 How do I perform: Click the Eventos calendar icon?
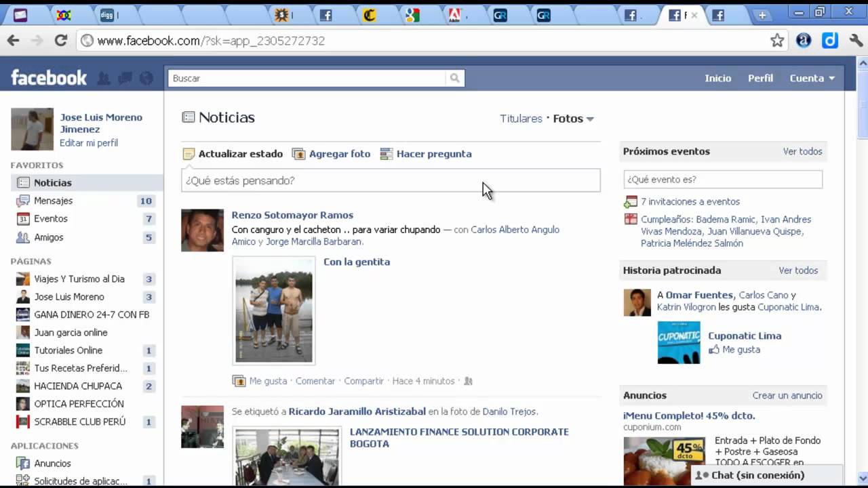point(23,219)
